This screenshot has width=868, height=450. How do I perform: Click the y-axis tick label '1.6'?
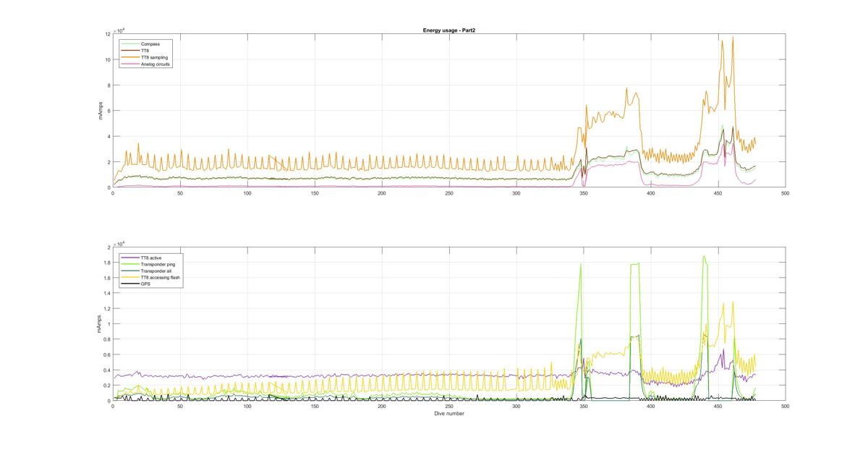pos(107,278)
